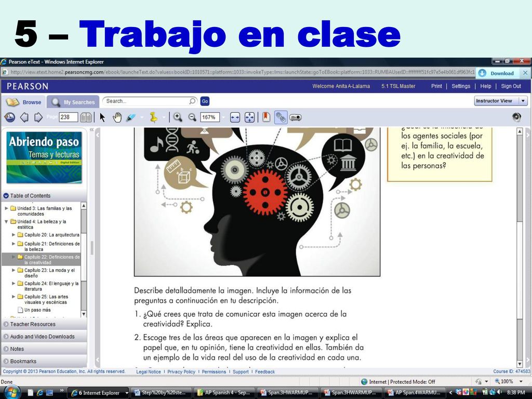Open IE zoom 100% menu
The width and height of the screenshot is (532, 399).
click(509, 381)
